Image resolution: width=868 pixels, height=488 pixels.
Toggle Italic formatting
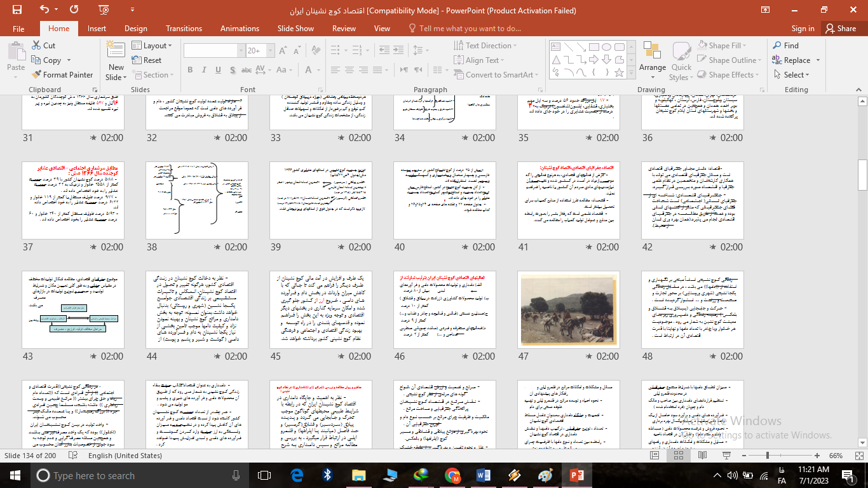point(204,70)
